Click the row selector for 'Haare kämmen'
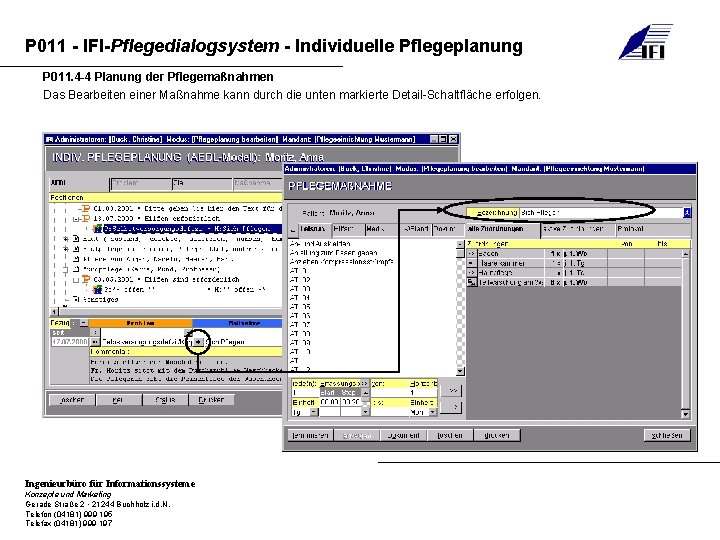This screenshot has width=720, height=540. click(x=472, y=263)
